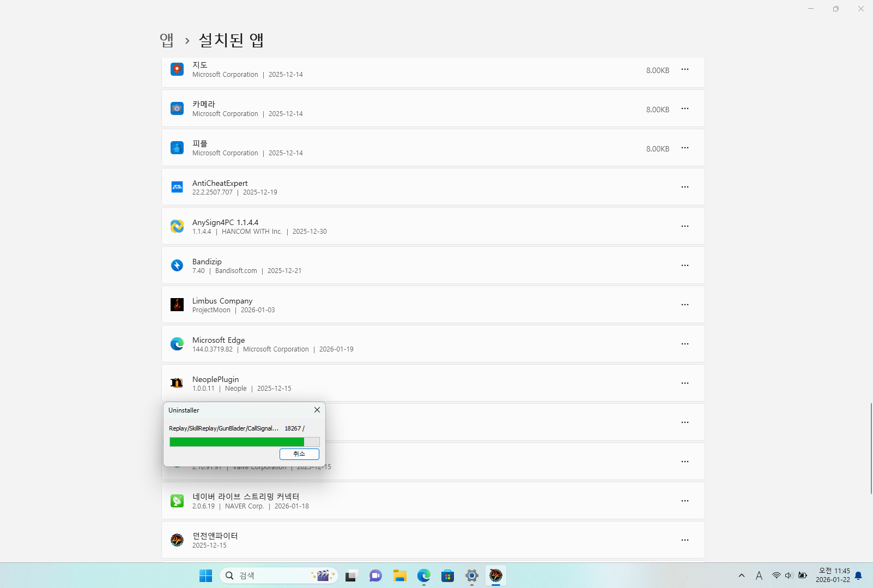Click the Naver live streaming connector icon

pyautogui.click(x=177, y=501)
